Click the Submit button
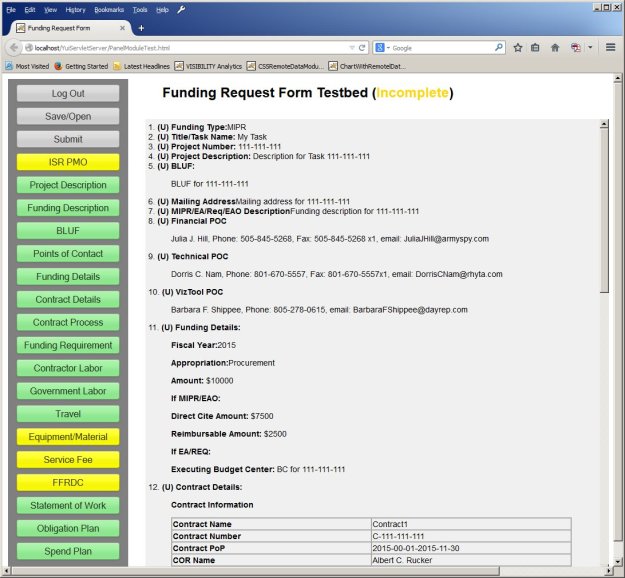Screen dimensions: 625x578 [x=68, y=139]
